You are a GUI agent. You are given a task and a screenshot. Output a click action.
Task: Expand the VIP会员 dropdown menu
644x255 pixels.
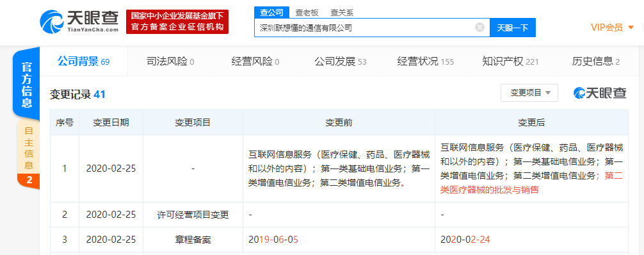[x=612, y=28]
